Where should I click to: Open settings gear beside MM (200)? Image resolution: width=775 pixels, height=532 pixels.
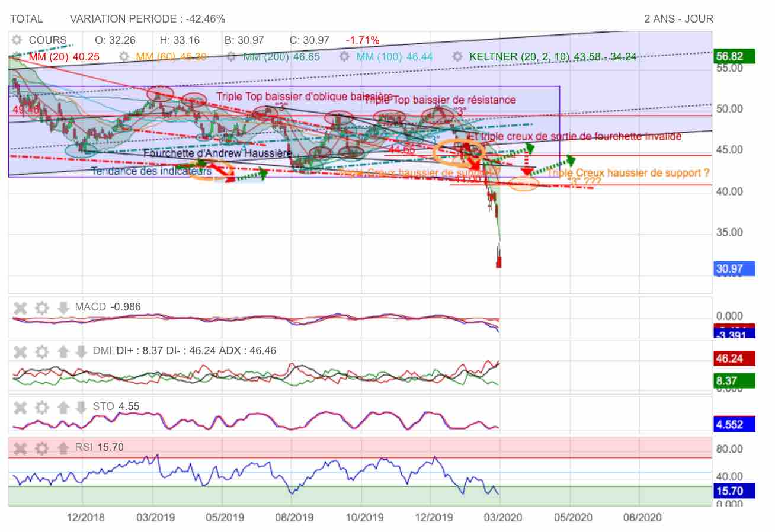[232, 57]
